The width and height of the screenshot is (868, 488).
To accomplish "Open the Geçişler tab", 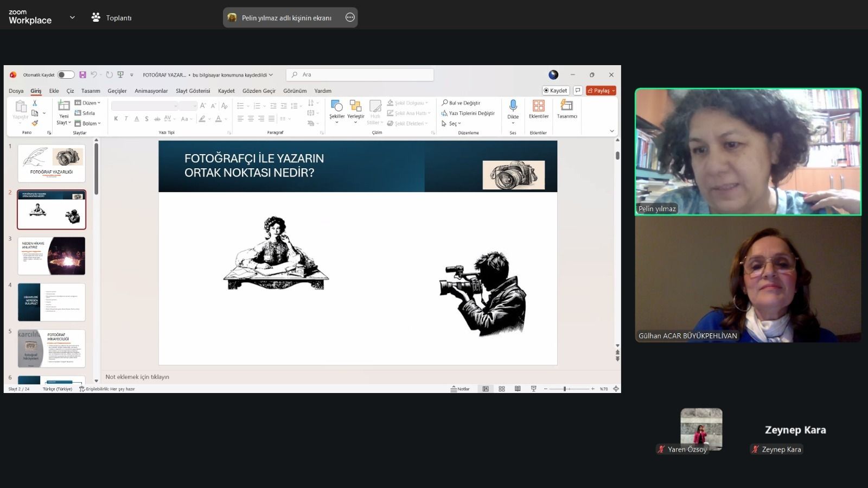I will pos(117,91).
